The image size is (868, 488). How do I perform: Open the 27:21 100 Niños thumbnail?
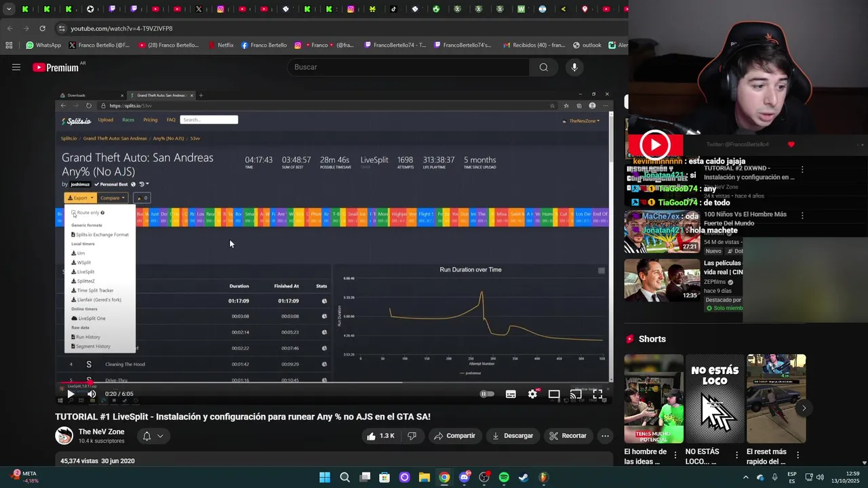pyautogui.click(x=662, y=232)
